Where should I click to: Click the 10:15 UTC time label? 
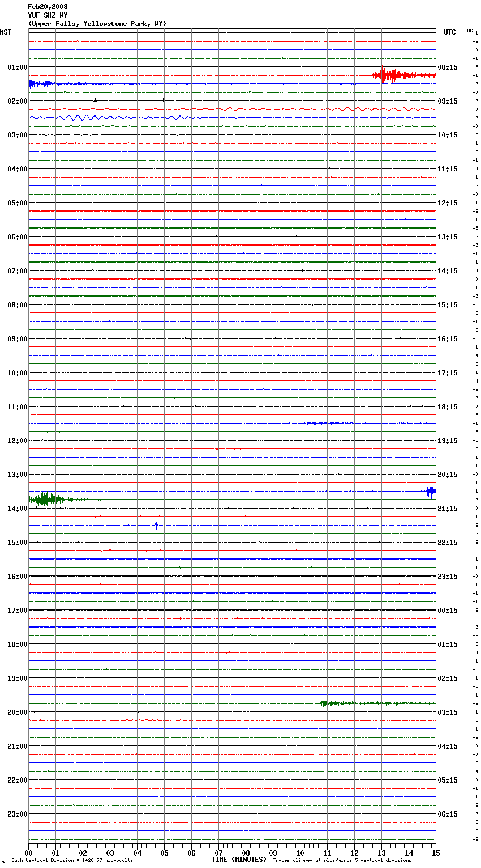448,135
